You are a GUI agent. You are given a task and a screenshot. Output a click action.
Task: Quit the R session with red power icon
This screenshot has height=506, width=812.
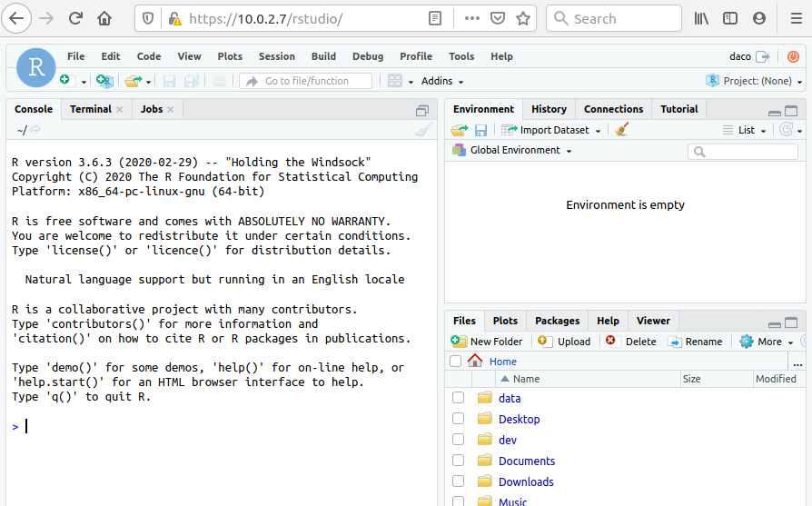[793, 56]
